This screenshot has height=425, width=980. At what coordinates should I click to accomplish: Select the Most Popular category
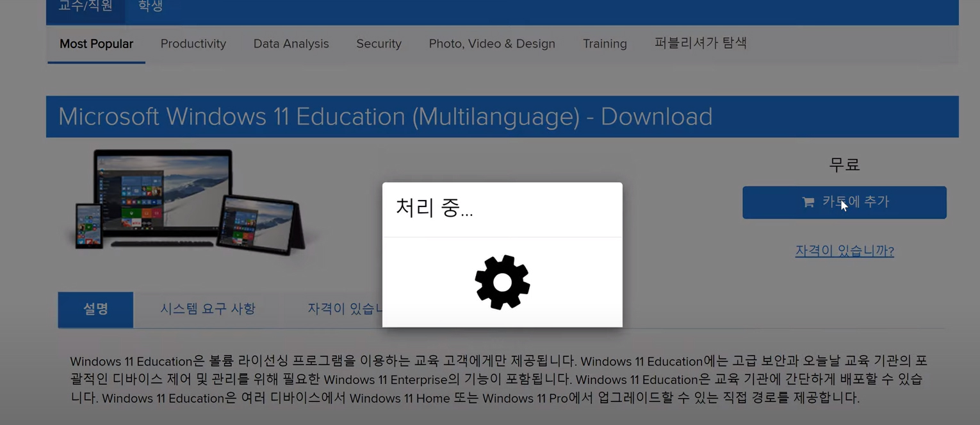[x=96, y=44]
